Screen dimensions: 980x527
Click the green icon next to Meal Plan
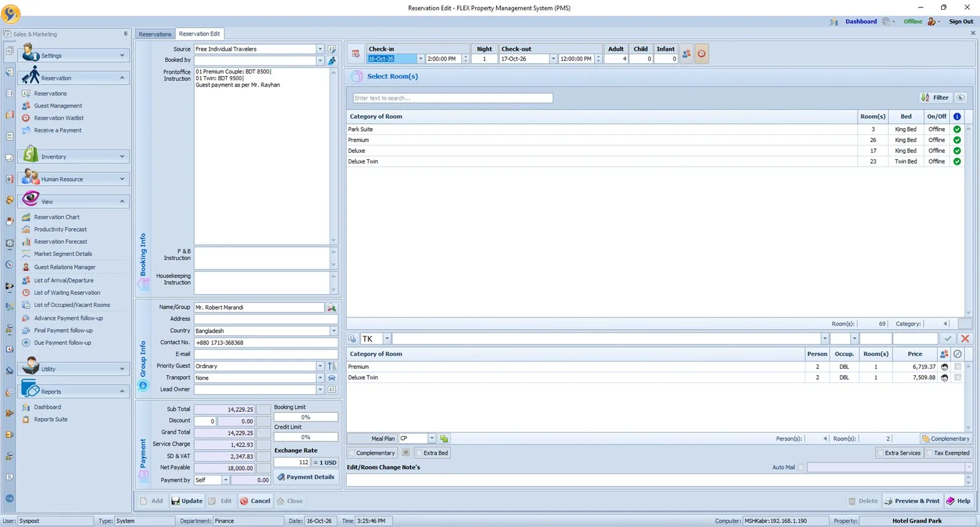click(x=444, y=439)
